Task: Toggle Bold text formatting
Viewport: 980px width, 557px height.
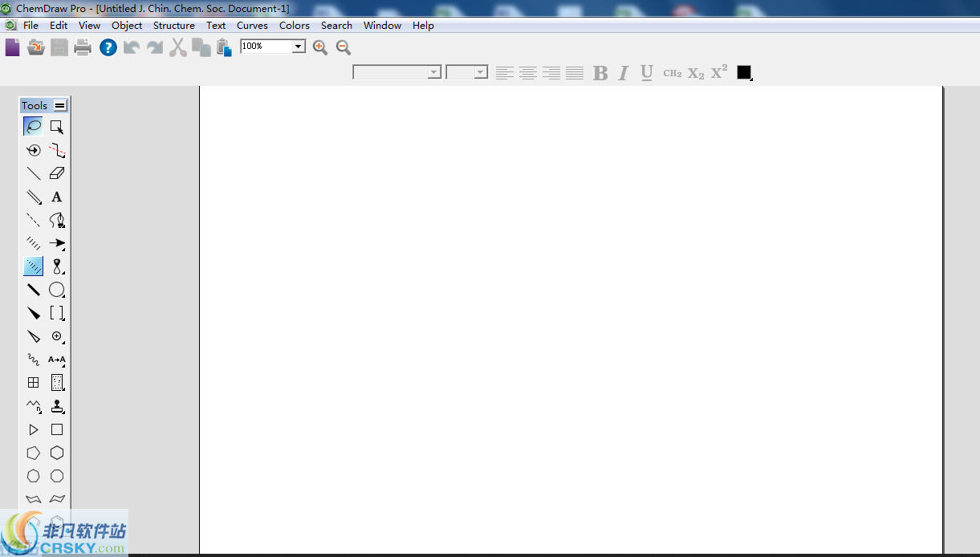Action: pyautogui.click(x=600, y=73)
